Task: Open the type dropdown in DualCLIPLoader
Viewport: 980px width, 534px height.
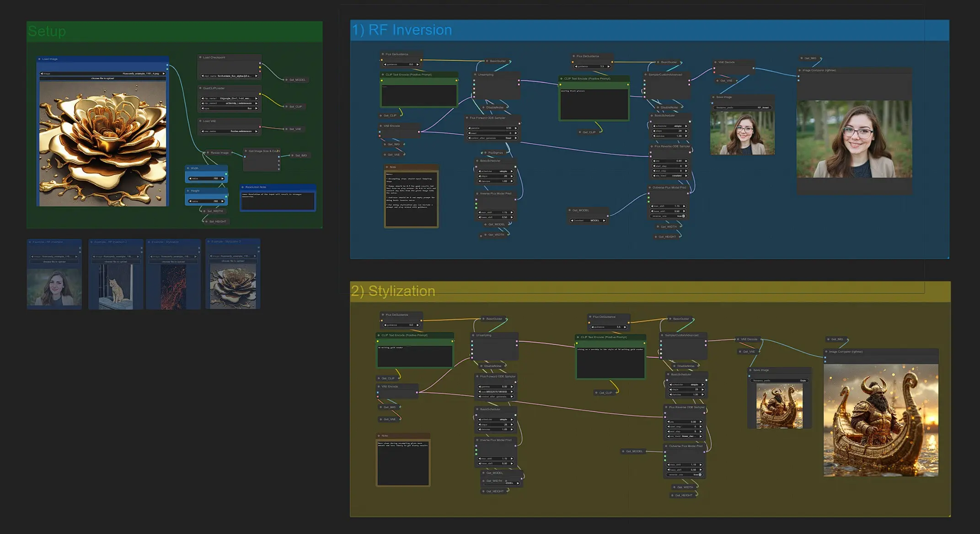Action: pos(230,108)
